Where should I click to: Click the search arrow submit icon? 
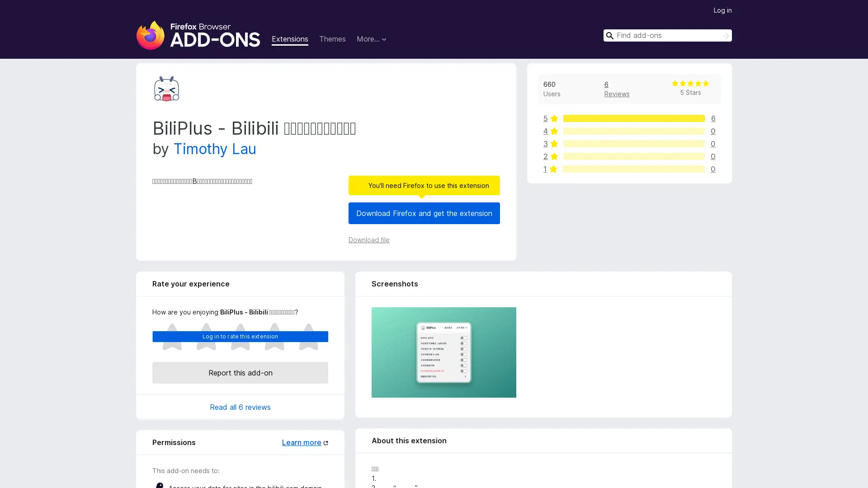tap(725, 36)
